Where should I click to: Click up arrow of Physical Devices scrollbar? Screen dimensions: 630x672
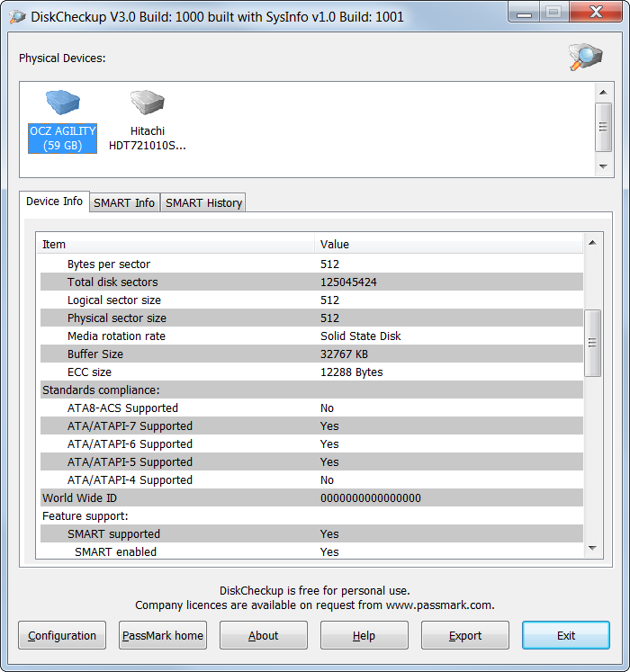(x=603, y=92)
